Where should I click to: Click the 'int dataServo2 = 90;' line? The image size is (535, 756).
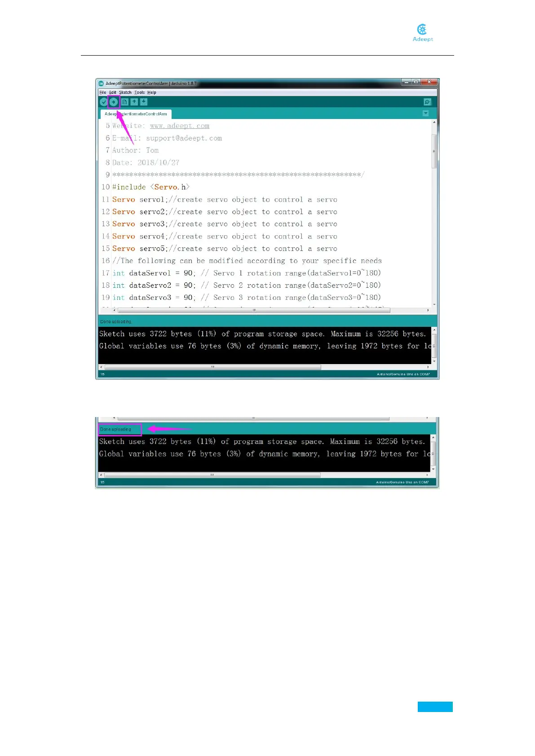point(247,285)
